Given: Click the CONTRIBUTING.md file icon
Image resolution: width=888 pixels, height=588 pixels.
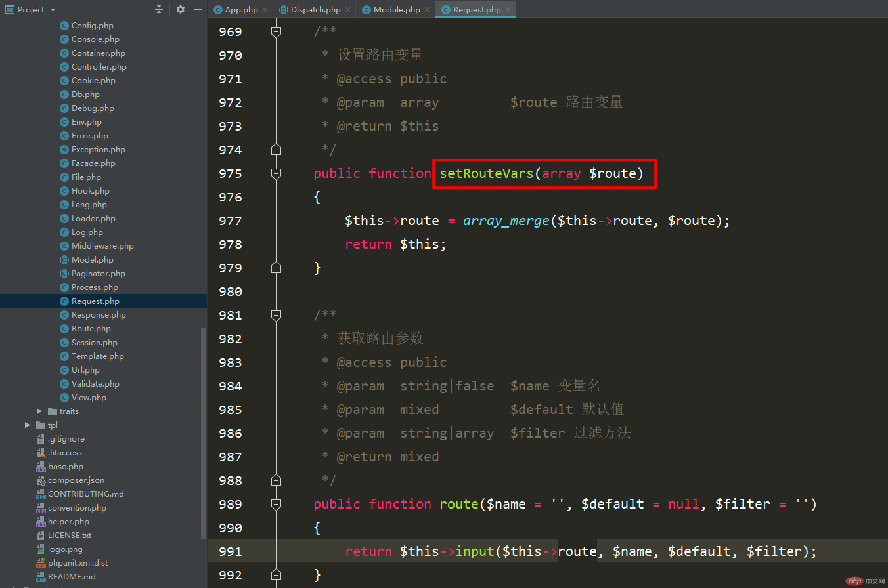Looking at the screenshot, I should coord(41,493).
